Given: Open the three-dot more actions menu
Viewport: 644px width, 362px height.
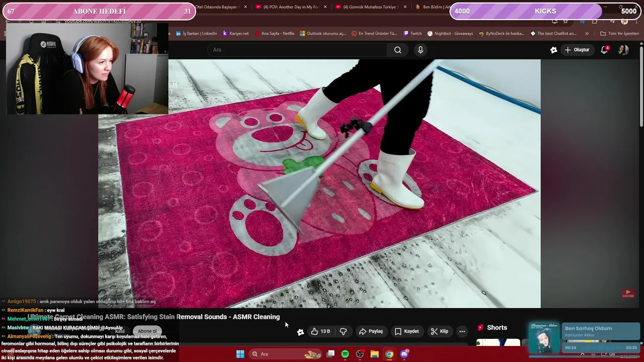Looking at the screenshot, I should (462, 331).
